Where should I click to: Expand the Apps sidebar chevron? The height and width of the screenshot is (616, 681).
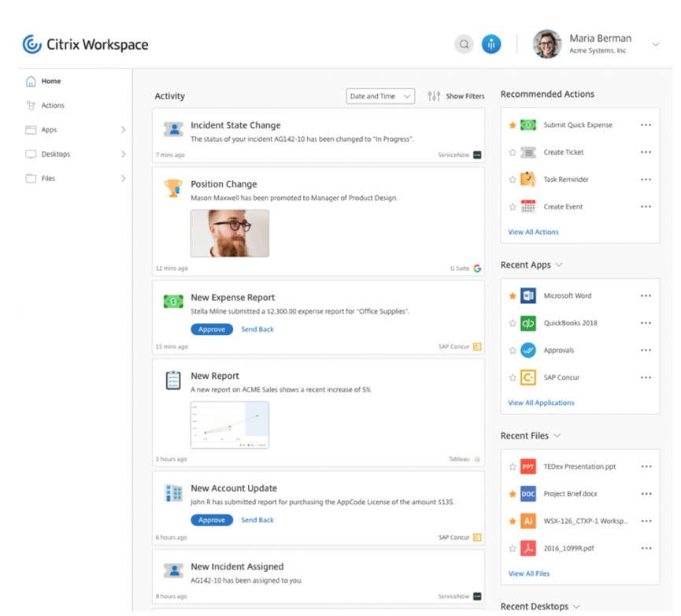124,130
